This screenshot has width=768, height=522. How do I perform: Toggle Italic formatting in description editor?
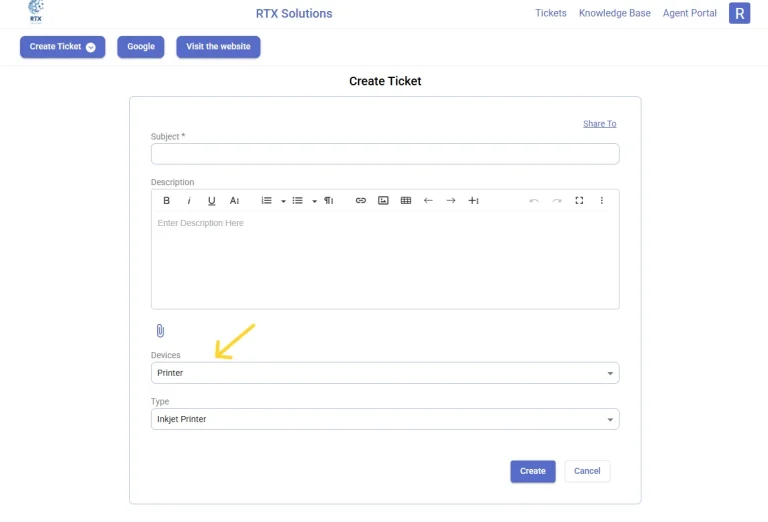189,200
